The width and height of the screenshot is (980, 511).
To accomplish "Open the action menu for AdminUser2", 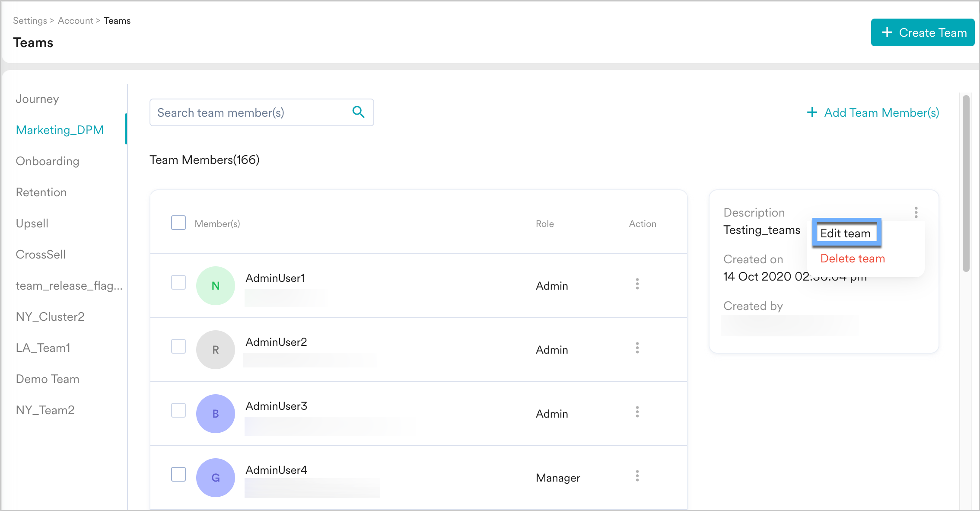I will 637,348.
